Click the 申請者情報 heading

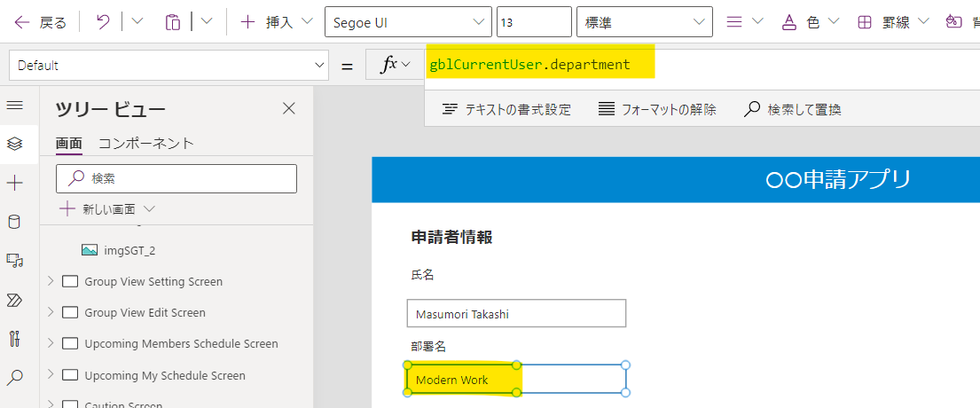(451, 238)
